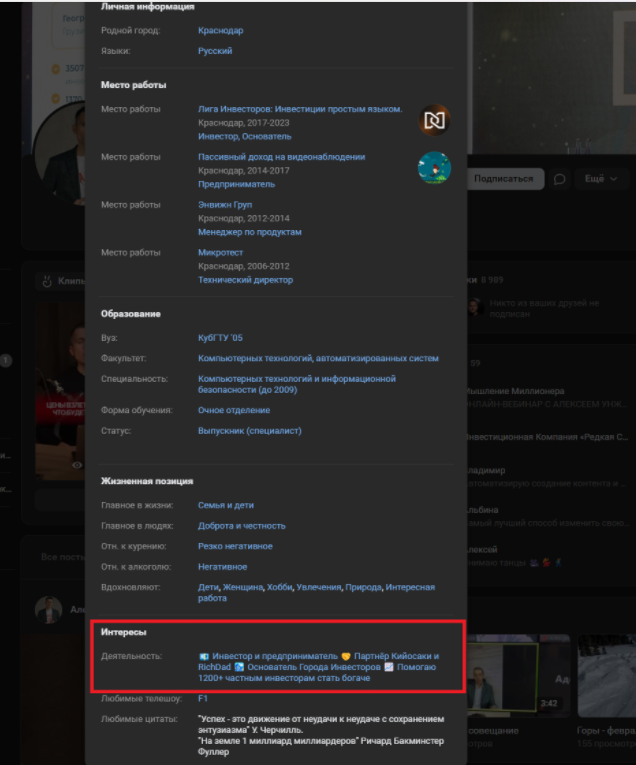Open Пассивный доход на видеонаблюдении link
The width and height of the screenshot is (636, 765).
281,157
